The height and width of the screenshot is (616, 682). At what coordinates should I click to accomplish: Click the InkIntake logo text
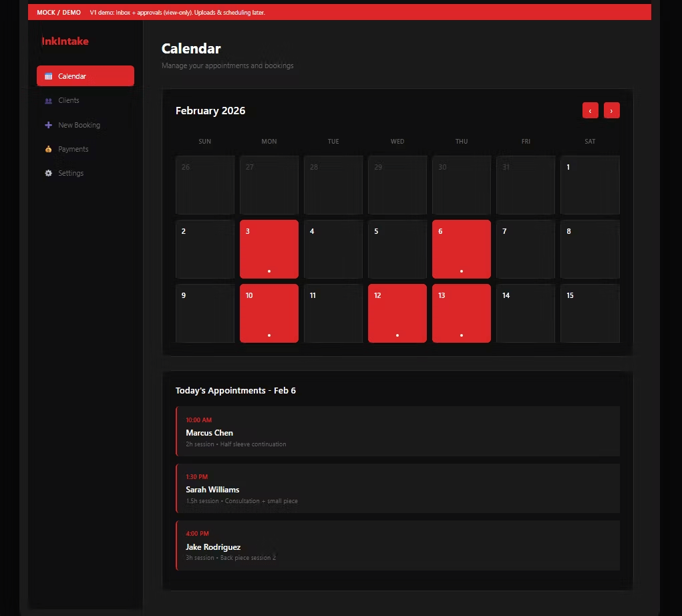click(x=65, y=41)
